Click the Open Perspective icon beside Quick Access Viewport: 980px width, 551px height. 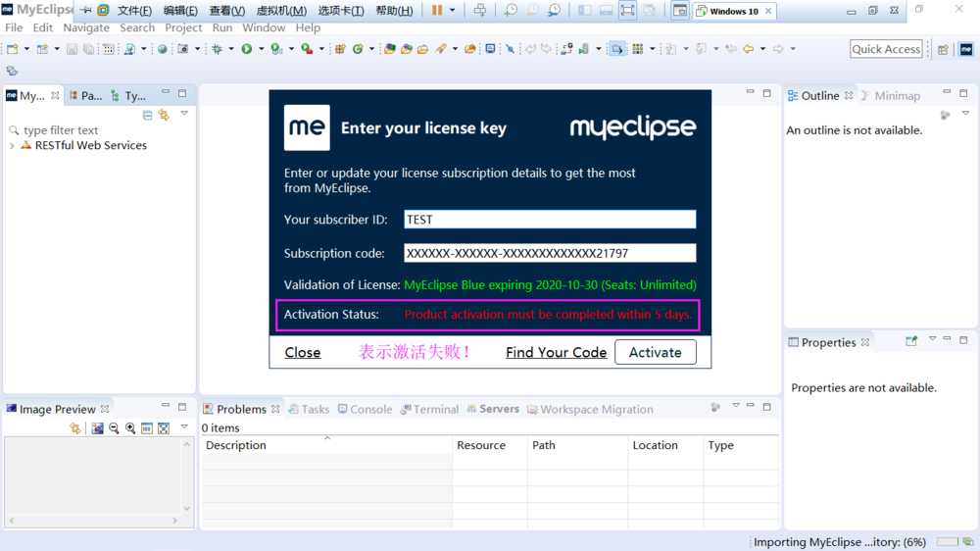click(x=943, y=49)
